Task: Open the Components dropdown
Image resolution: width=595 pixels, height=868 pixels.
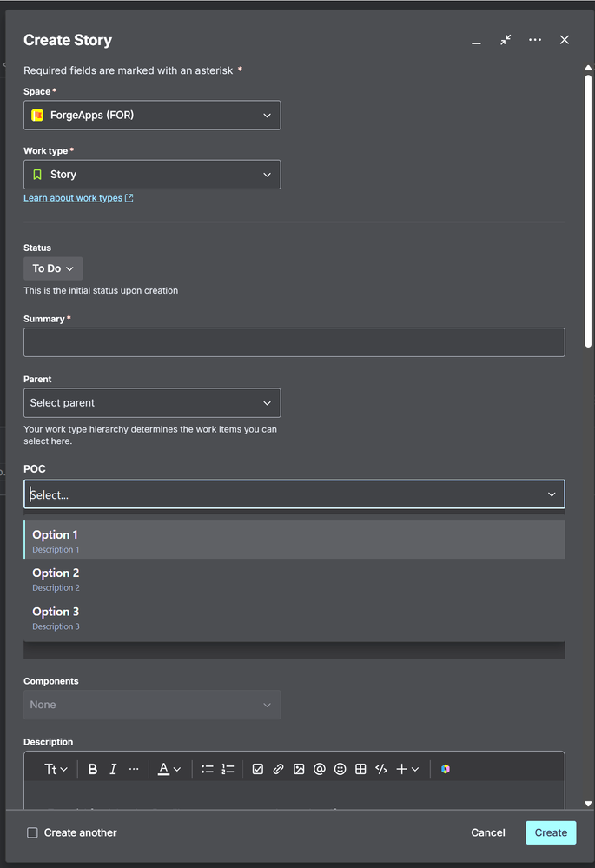Action: (x=152, y=705)
